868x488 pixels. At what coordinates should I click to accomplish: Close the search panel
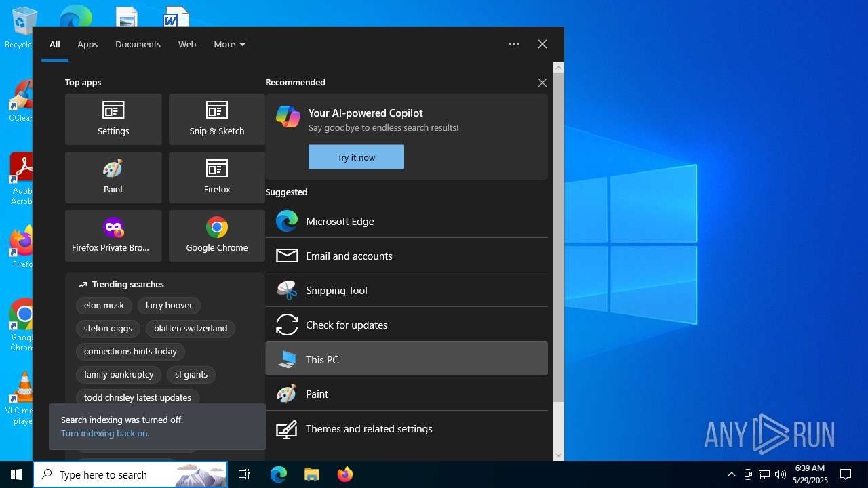pos(542,44)
